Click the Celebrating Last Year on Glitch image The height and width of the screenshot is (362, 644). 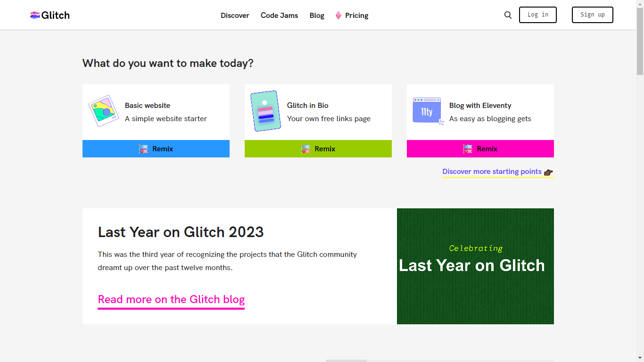pyautogui.click(x=475, y=266)
